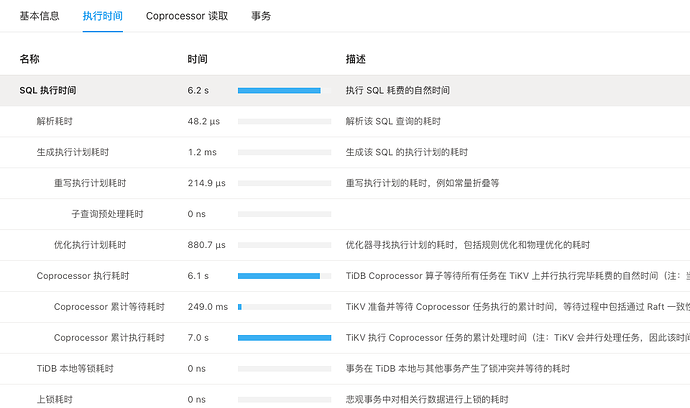Switch to the 基本信息 tab
690x408 pixels.
coord(40,16)
